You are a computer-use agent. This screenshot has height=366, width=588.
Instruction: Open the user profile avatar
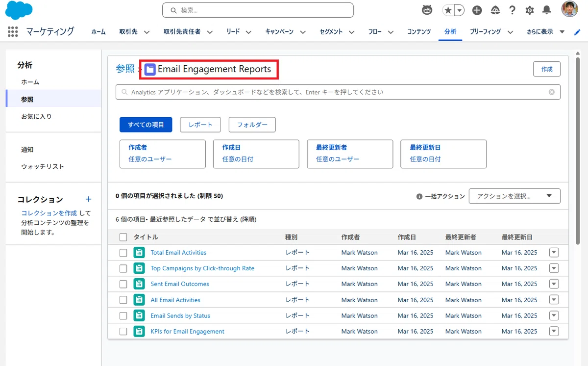click(x=570, y=9)
